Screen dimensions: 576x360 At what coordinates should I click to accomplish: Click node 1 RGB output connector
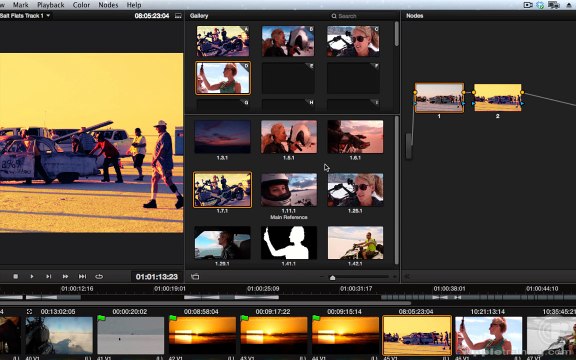(x=464, y=92)
